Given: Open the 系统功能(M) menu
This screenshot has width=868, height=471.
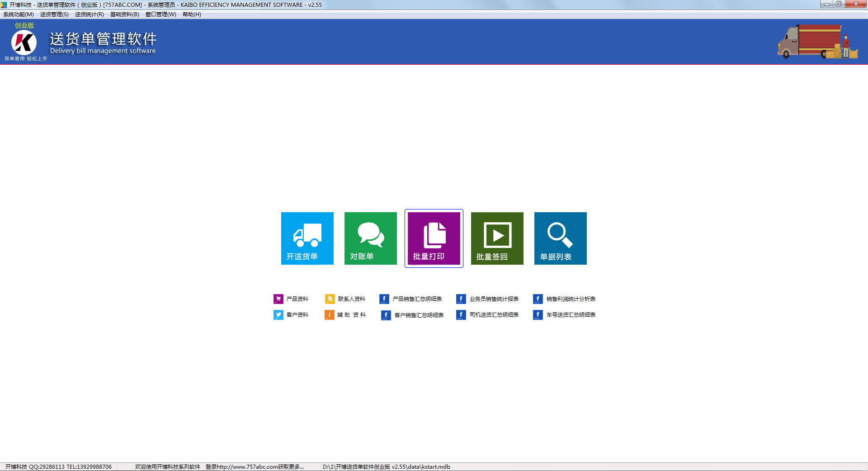Looking at the screenshot, I should [19, 14].
